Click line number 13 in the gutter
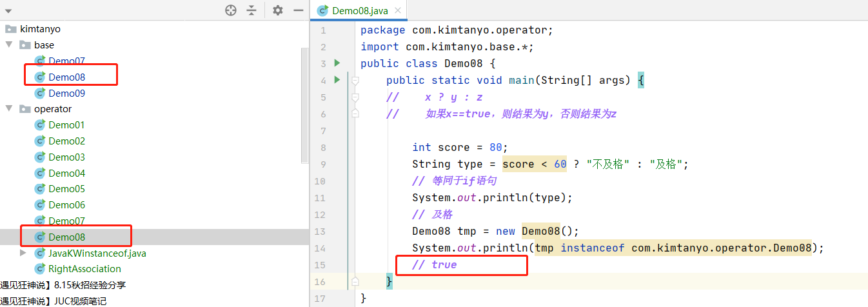The width and height of the screenshot is (868, 307). tap(321, 231)
